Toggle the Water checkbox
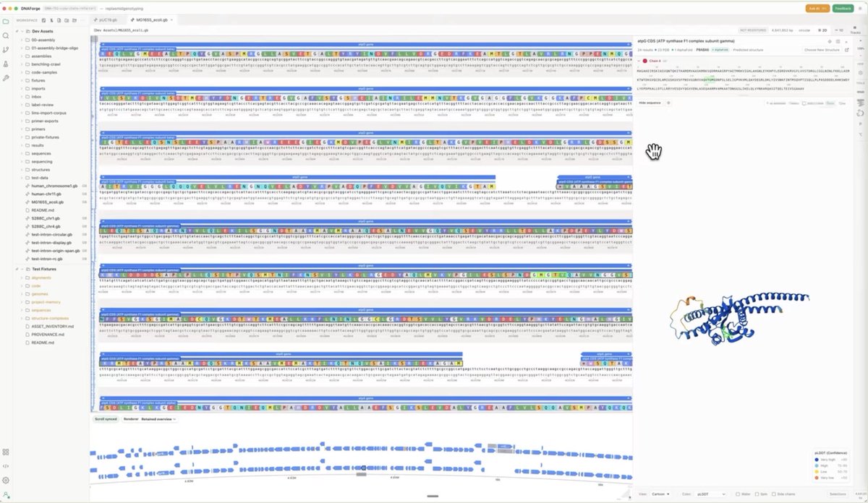868x503 pixels. (x=738, y=494)
